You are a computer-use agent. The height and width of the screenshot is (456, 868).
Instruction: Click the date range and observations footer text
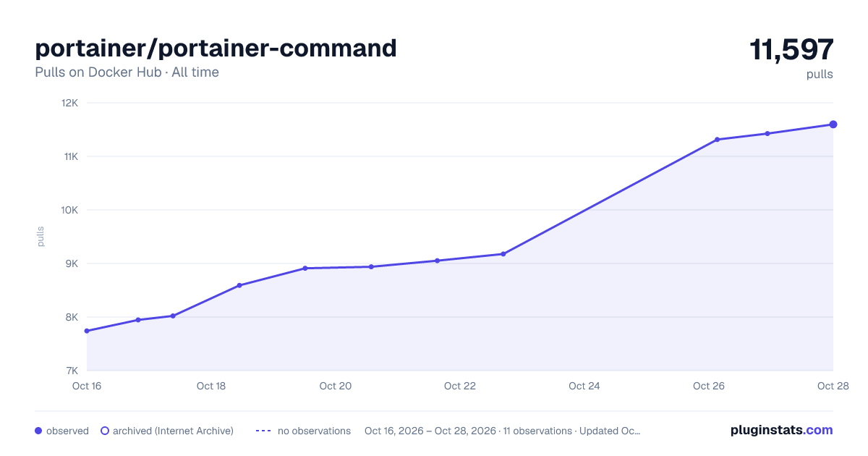502,431
